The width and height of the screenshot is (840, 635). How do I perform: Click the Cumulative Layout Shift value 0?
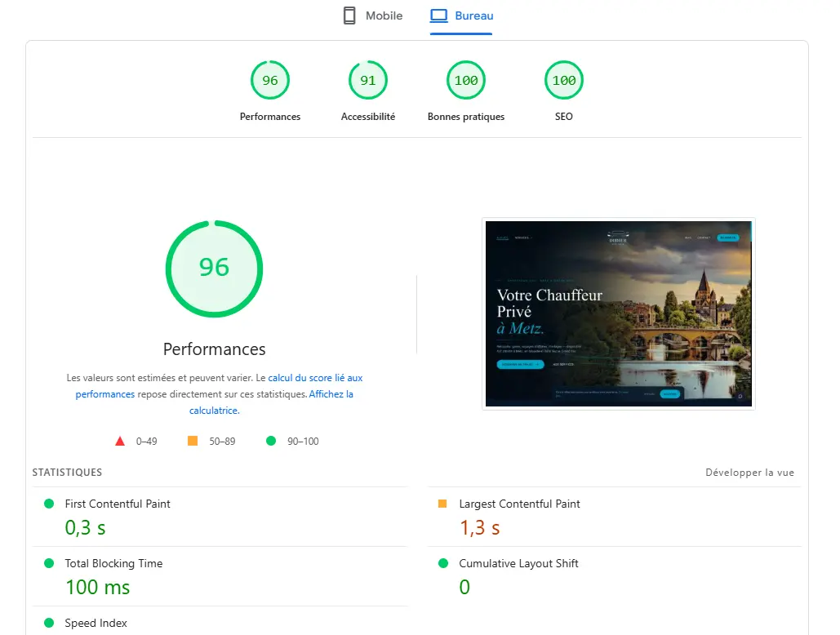464,588
